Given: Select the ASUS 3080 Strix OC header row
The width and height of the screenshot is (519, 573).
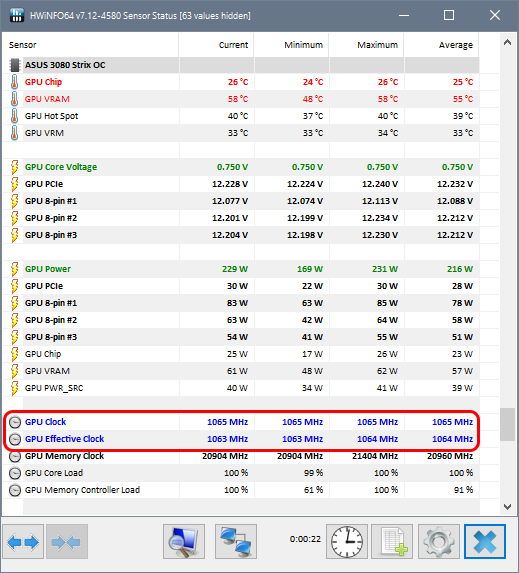Looking at the screenshot, I should pyautogui.click(x=241, y=65).
